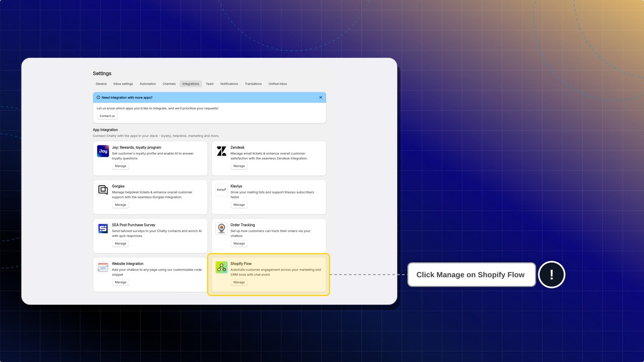
Task: Click the Joy Rewards app logo icon
Action: click(x=103, y=151)
